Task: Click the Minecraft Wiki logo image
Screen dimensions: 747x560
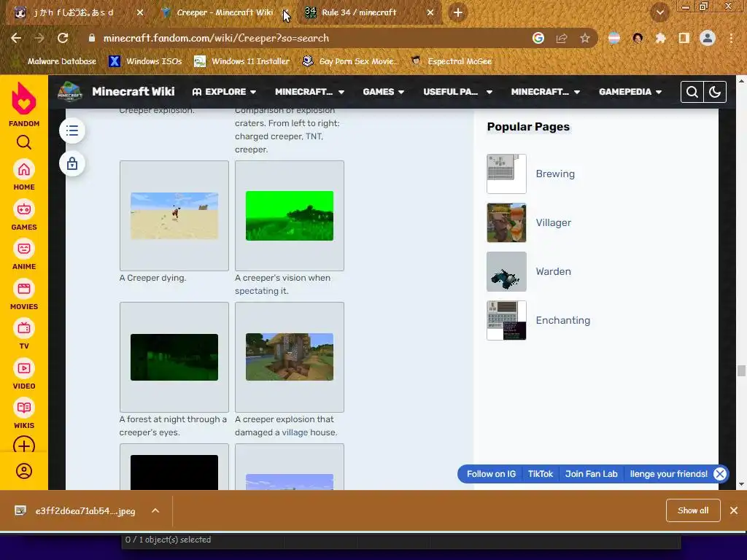Action: tap(70, 91)
